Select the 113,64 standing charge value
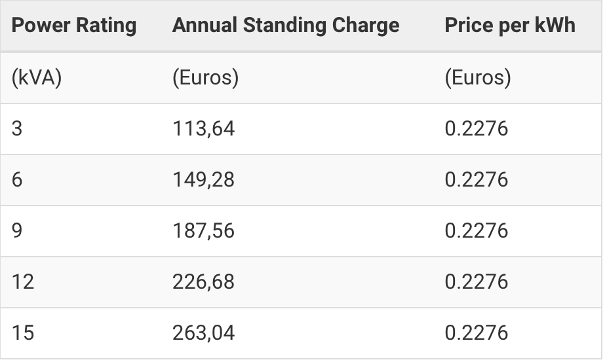 click(203, 128)
